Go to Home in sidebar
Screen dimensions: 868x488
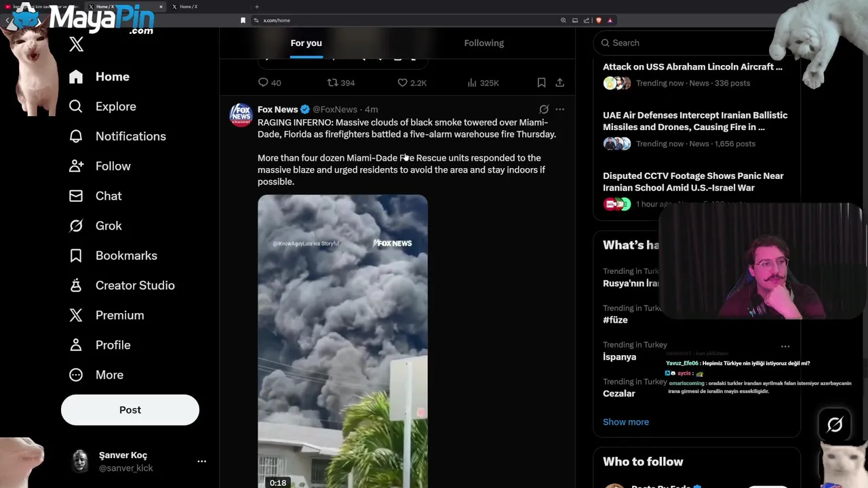(x=99, y=77)
